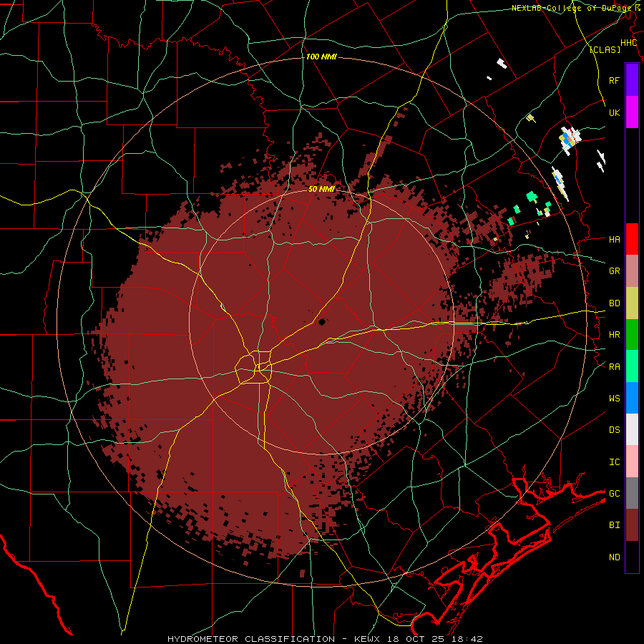
Task: Click the BI legend label
Action: pyautogui.click(x=614, y=525)
